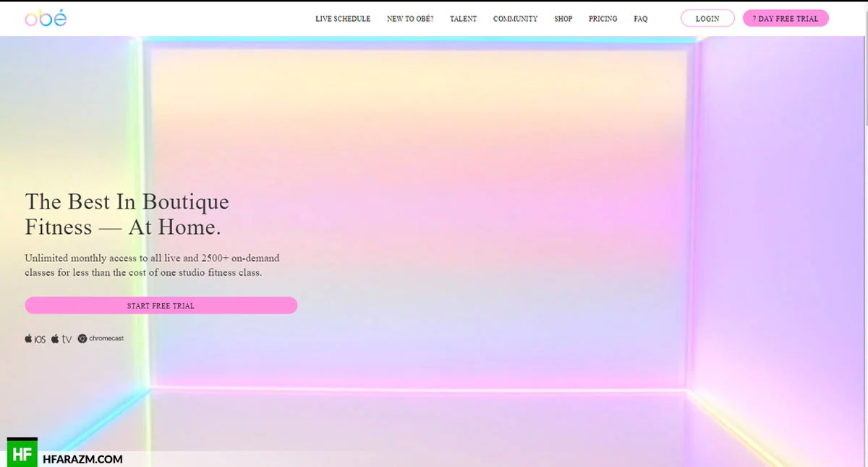
Task: Click the unlimited monthly access description text
Action: [x=153, y=265]
